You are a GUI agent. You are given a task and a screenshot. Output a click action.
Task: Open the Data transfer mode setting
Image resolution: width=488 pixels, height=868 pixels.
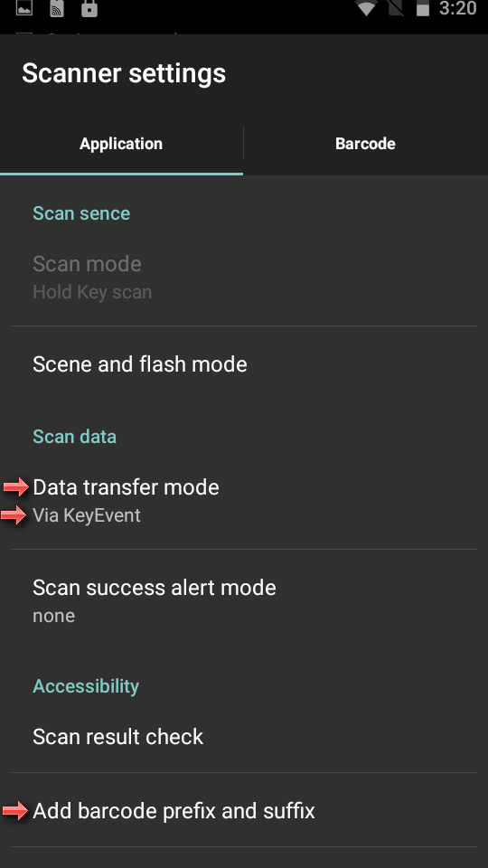(244, 501)
